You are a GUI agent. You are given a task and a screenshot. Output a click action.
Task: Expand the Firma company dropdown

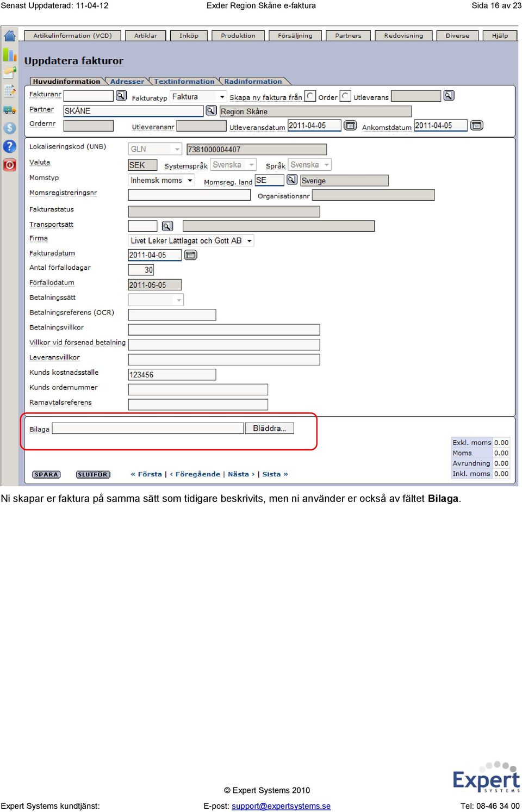coord(191,240)
